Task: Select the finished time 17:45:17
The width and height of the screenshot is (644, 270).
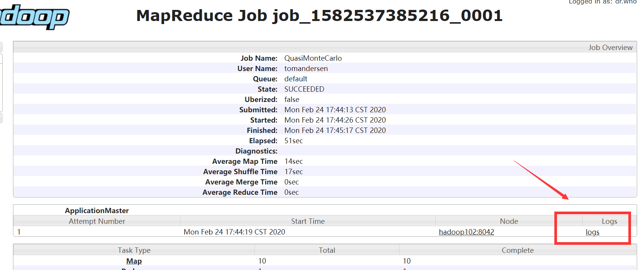Action: [x=335, y=130]
